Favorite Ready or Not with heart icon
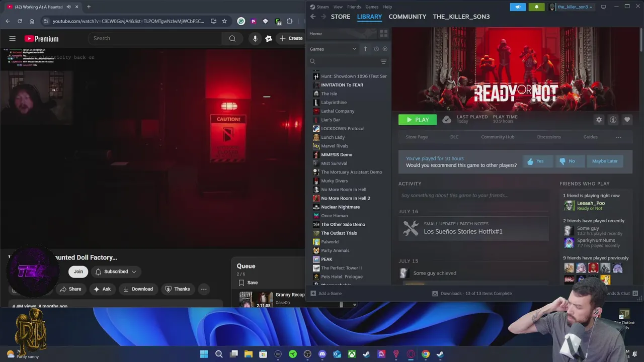 627,120
